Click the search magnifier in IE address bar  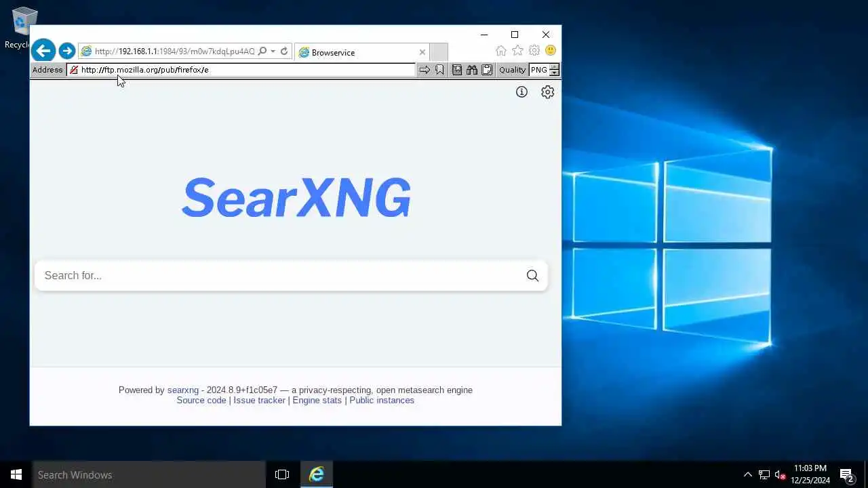[262, 52]
